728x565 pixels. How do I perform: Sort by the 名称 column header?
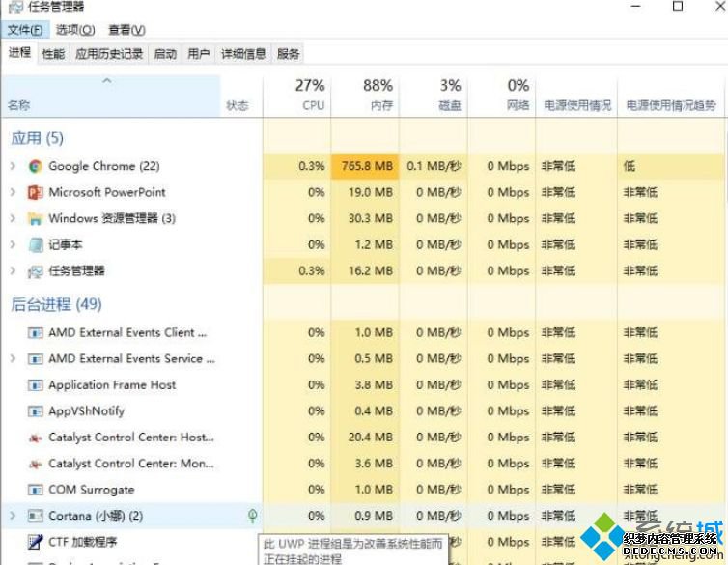[x=110, y=97]
